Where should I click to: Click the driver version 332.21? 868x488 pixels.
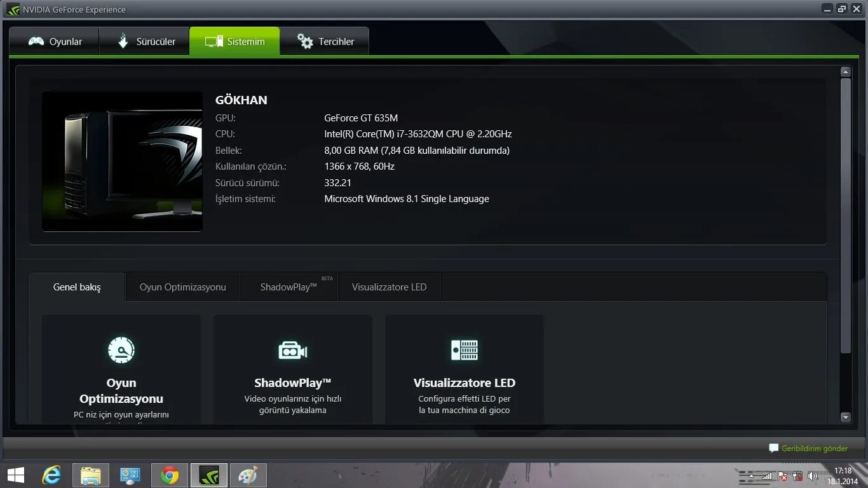[x=337, y=183]
